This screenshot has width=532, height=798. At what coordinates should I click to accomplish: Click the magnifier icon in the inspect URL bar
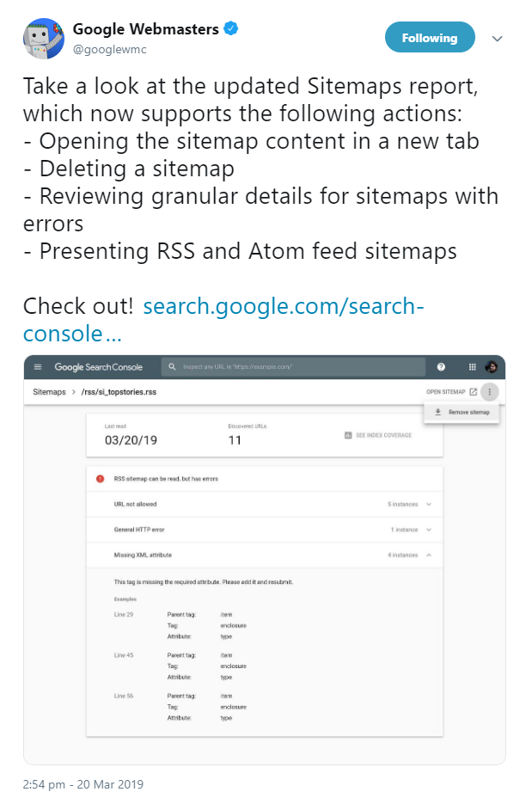tap(170, 366)
